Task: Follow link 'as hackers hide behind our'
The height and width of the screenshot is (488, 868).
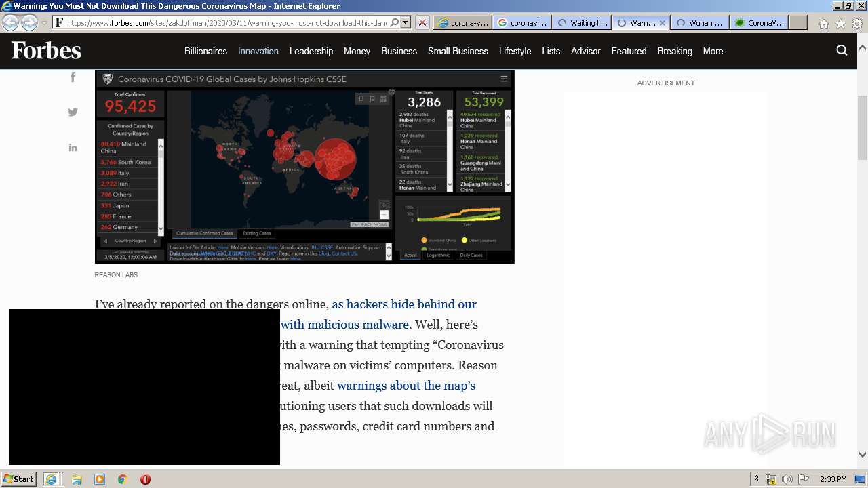Action: click(404, 304)
